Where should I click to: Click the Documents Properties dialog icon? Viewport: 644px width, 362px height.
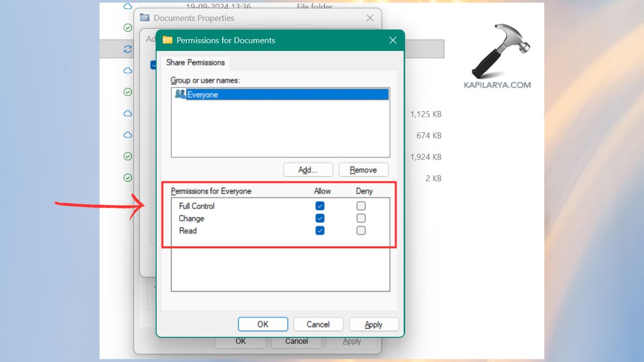click(144, 18)
